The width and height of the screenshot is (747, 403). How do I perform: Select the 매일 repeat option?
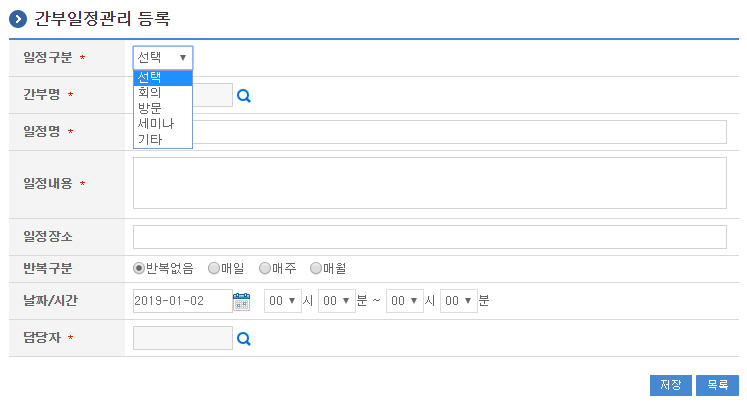[214, 268]
